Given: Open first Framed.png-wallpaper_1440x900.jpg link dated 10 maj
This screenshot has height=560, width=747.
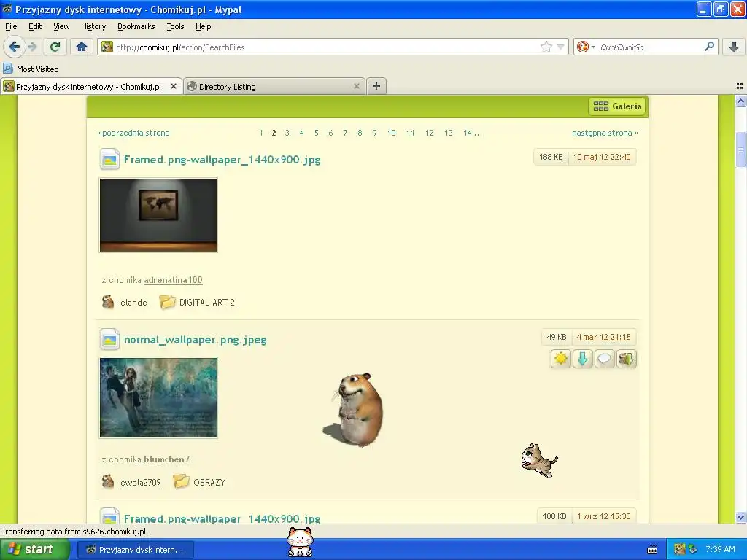Looking at the screenshot, I should pos(222,160).
